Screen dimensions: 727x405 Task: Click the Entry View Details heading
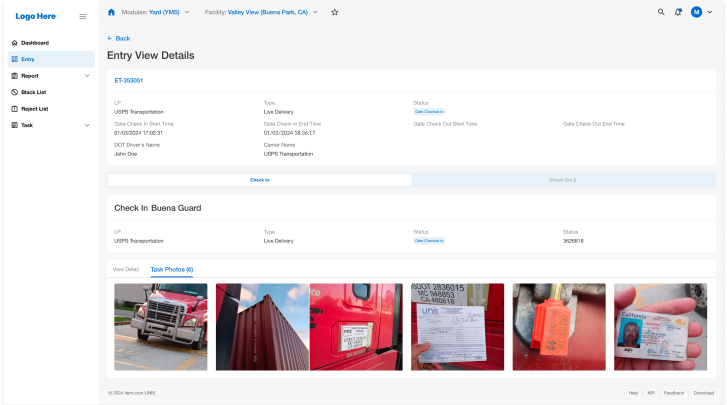tap(151, 55)
